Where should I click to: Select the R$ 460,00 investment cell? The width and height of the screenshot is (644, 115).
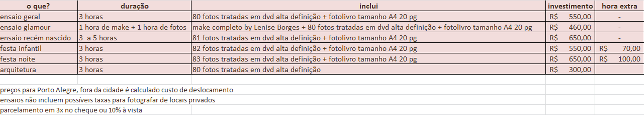(x=570, y=27)
